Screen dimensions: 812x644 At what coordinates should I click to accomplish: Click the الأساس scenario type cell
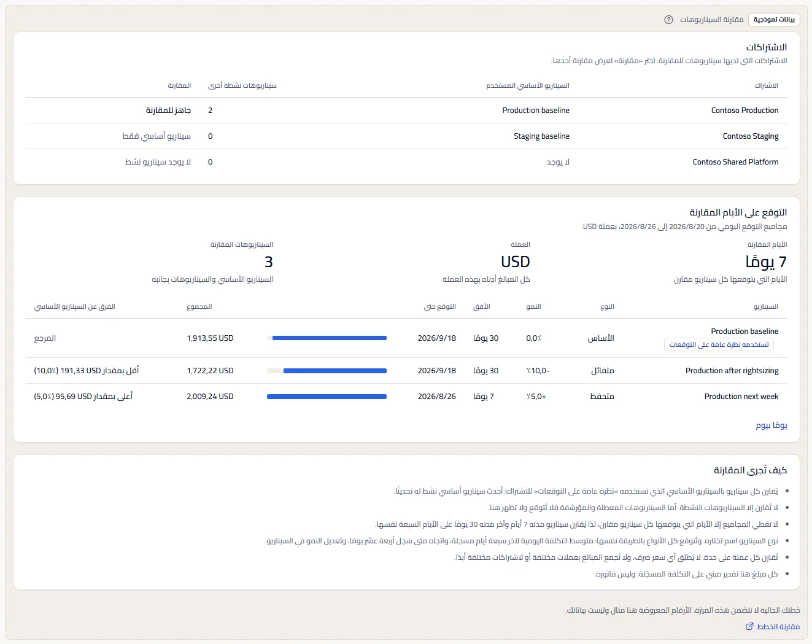point(601,338)
